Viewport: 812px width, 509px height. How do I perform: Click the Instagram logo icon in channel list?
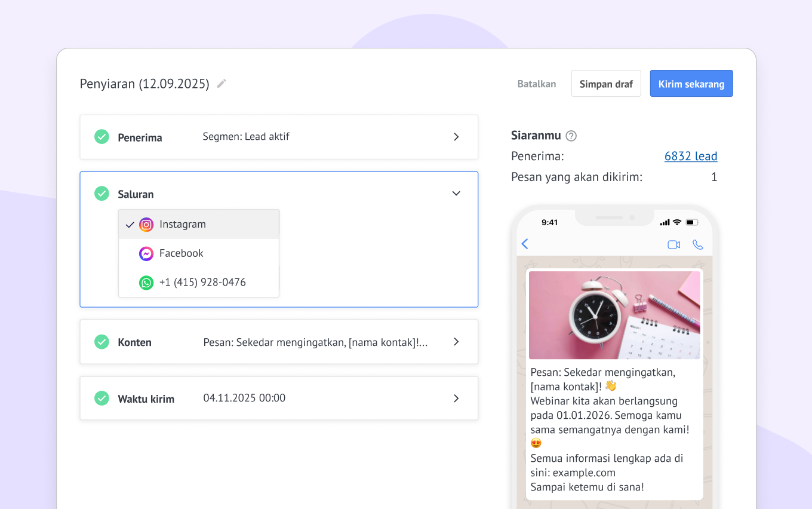point(146,225)
